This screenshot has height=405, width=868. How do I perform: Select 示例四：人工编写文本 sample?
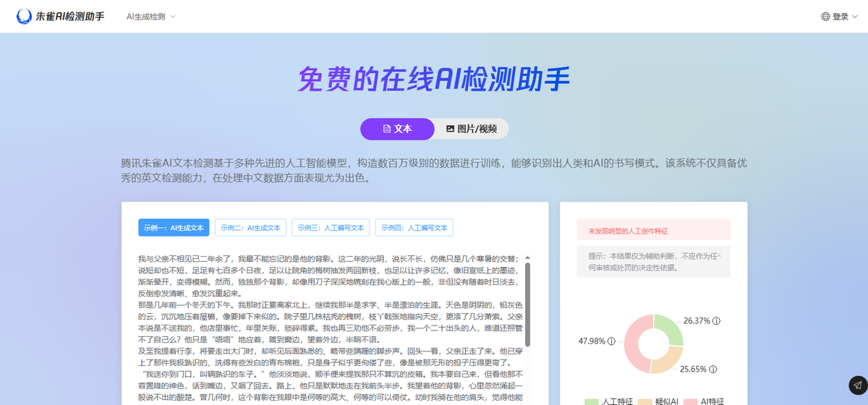coord(414,228)
